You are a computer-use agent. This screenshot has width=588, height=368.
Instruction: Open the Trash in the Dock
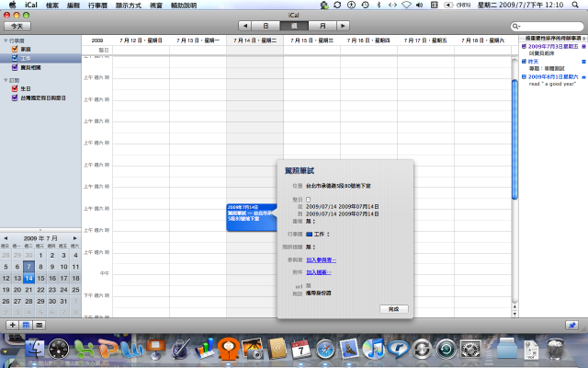coord(555,349)
